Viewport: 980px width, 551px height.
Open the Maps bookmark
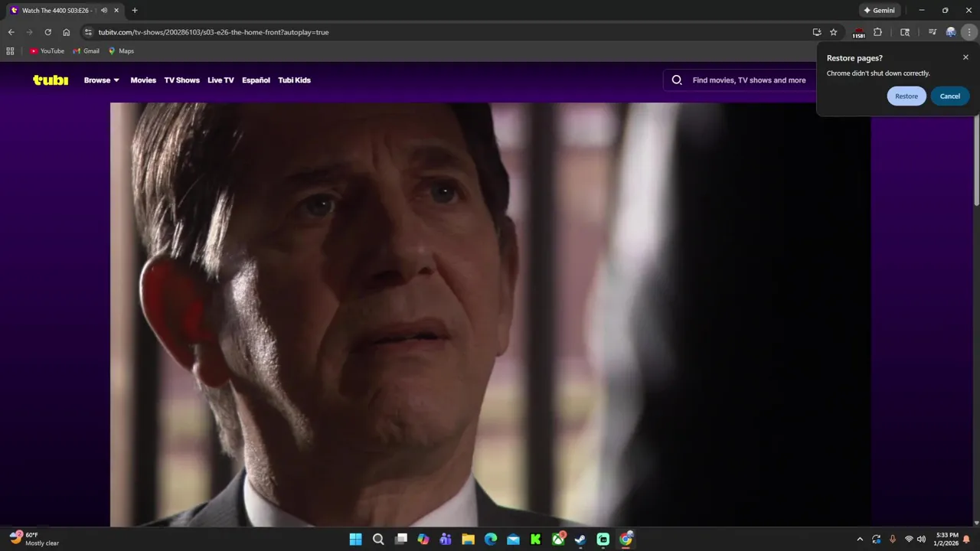pos(121,51)
